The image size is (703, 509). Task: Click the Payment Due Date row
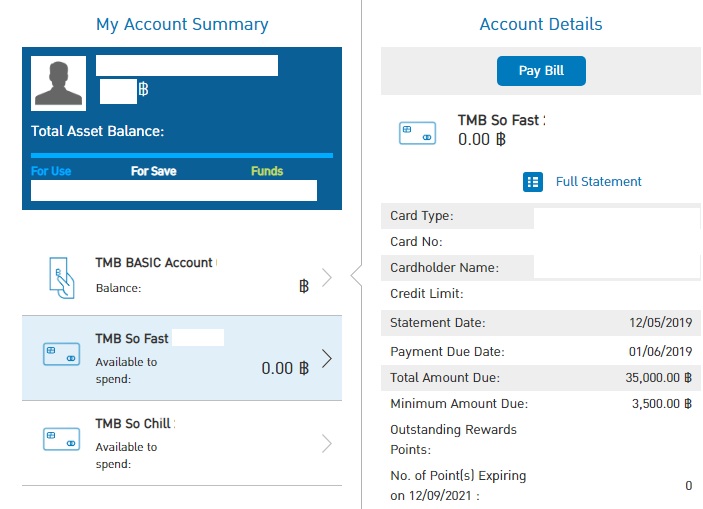(540, 351)
